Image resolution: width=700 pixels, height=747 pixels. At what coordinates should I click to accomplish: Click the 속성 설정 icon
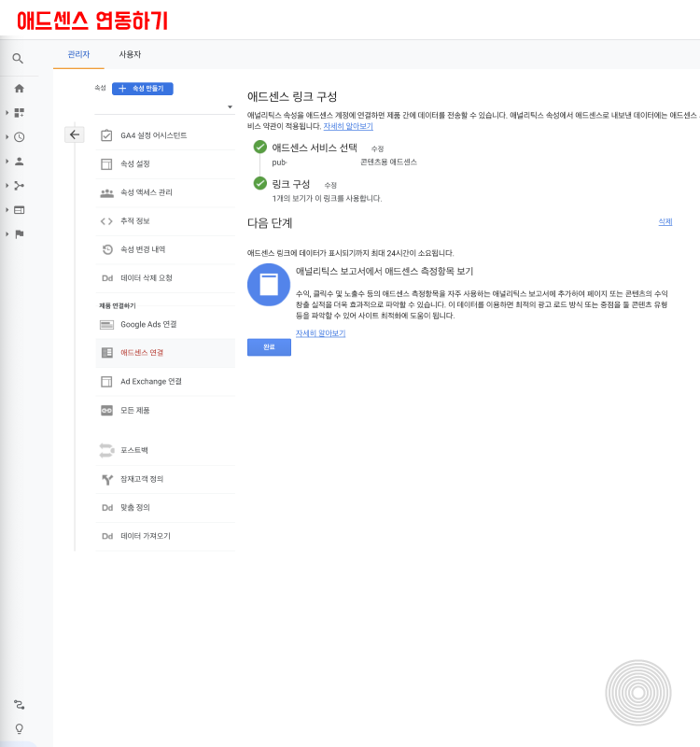tap(106, 164)
